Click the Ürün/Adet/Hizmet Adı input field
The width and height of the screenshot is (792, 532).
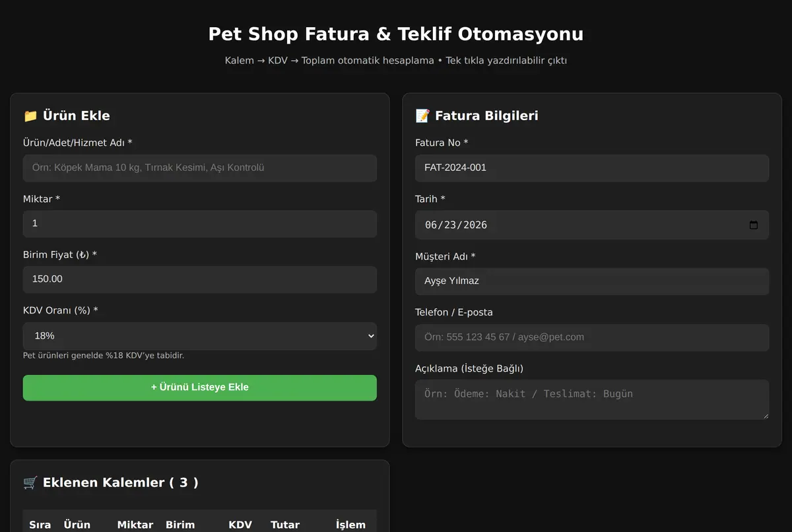point(199,168)
